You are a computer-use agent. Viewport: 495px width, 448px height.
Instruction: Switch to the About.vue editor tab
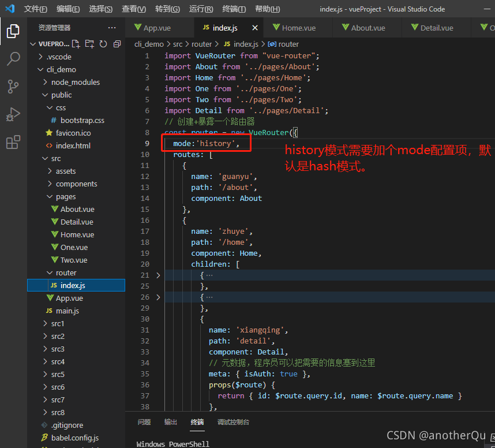click(368, 28)
